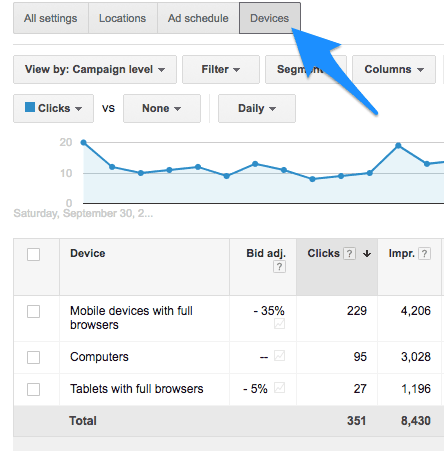Open the Daily interval dropdown
Screen dimensions: 444x451
(257, 108)
